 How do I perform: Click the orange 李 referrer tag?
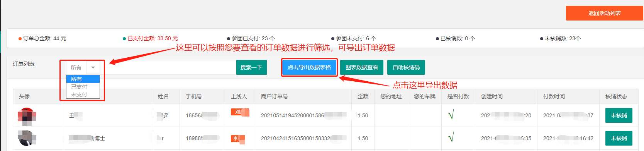click(x=238, y=139)
